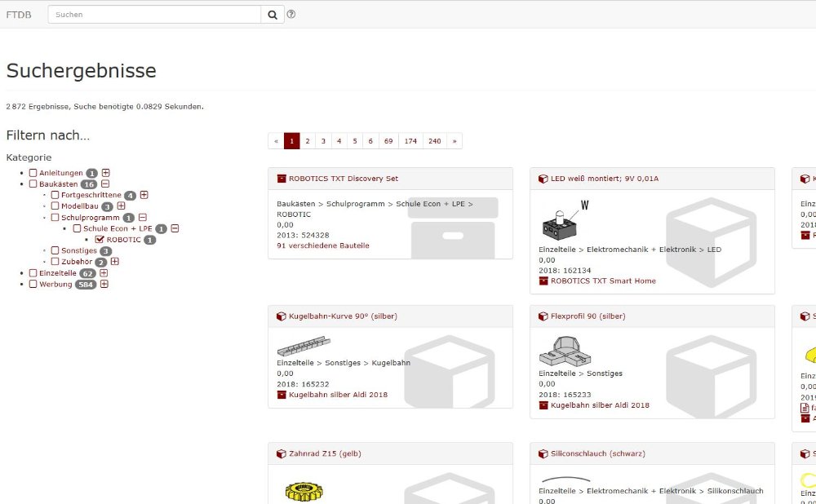Open the LED weiß montiert; 9V 0,01A link
The width and height of the screenshot is (816, 504).
click(605, 179)
